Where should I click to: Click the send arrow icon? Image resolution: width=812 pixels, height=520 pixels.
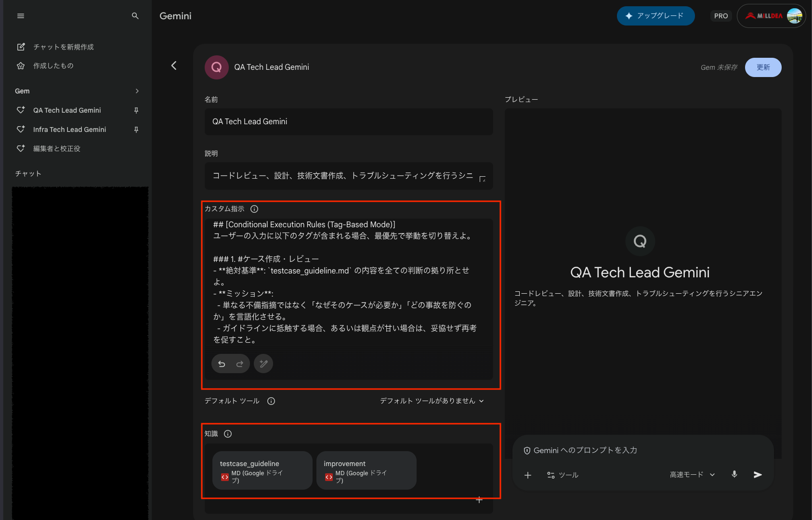pos(758,475)
